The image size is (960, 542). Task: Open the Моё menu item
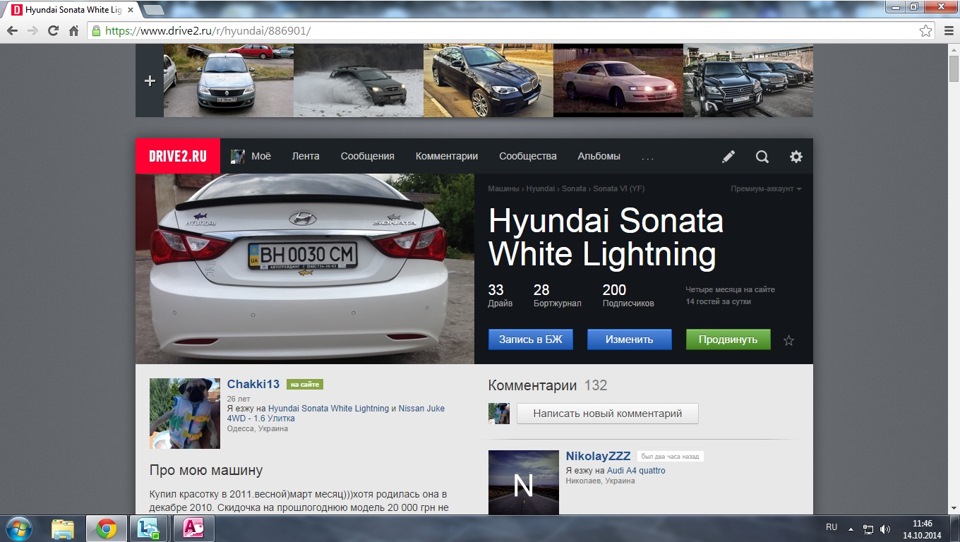coord(261,156)
